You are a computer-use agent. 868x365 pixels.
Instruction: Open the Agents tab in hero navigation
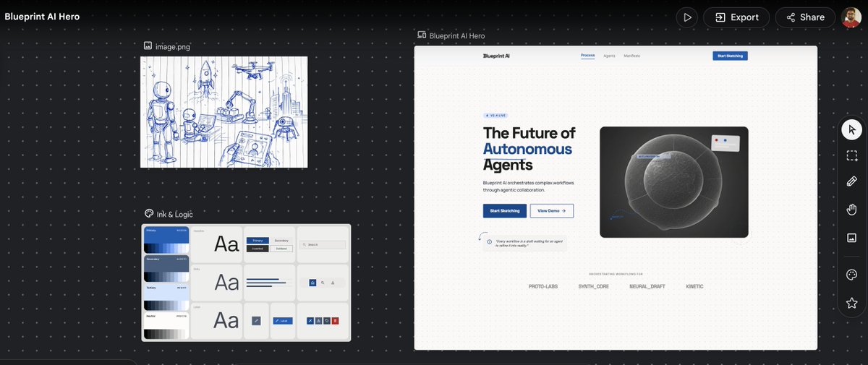tap(609, 56)
